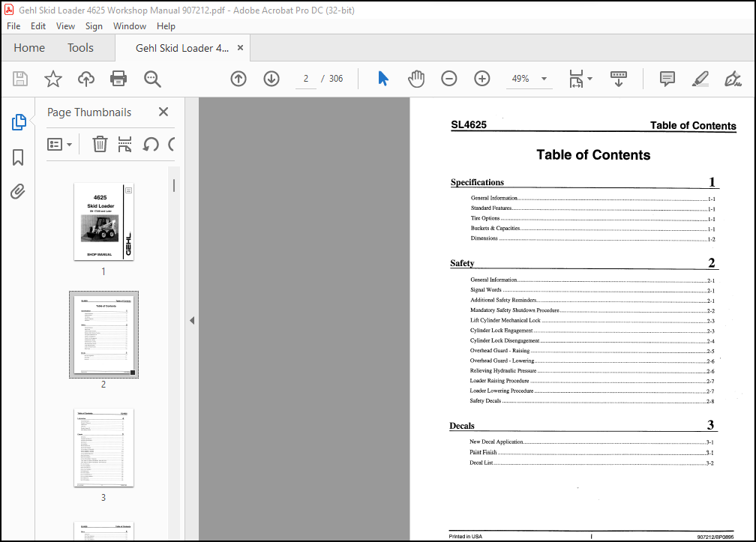The image size is (756, 542).
Task: Open fit page options tool
Action: click(576, 79)
